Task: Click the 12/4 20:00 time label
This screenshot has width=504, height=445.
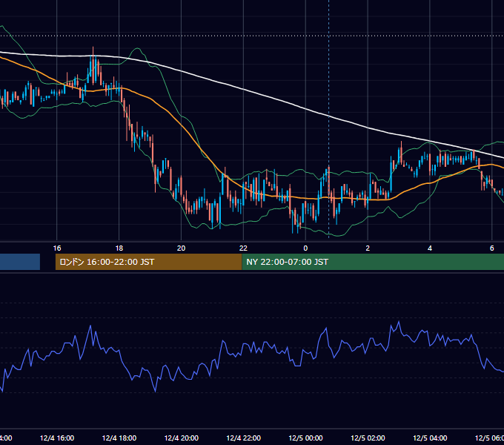Action: pyautogui.click(x=182, y=438)
